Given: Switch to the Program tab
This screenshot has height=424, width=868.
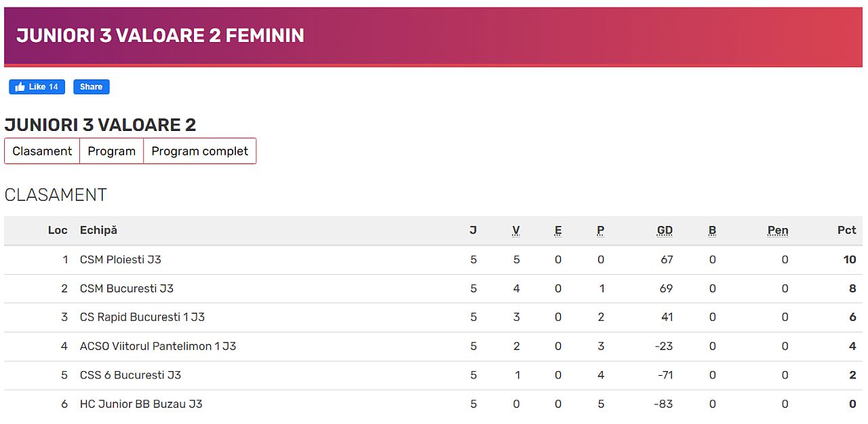Looking at the screenshot, I should 112,151.
